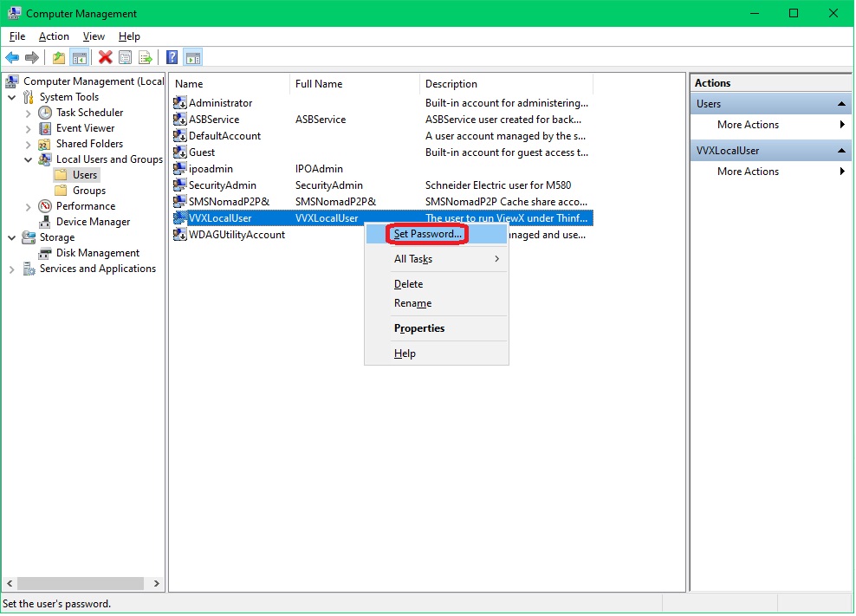Collapse the System Tools tree node
The width and height of the screenshot is (856, 616).
pyautogui.click(x=12, y=97)
